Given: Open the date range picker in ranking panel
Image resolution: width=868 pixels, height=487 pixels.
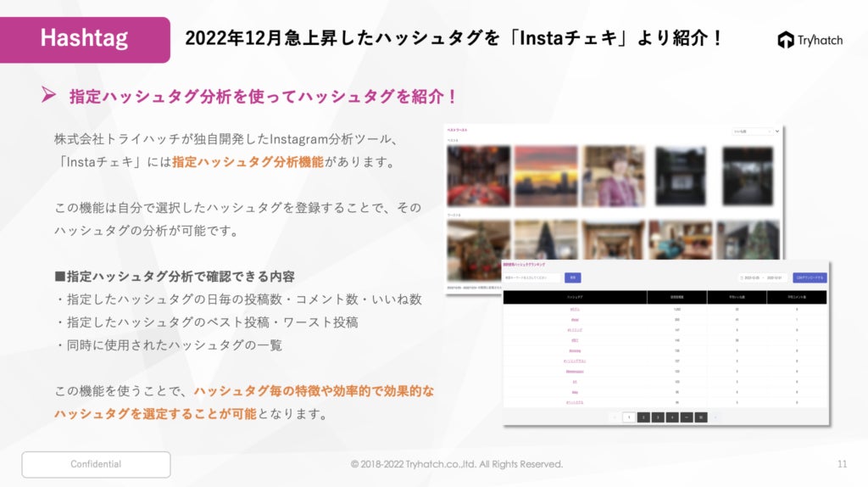Looking at the screenshot, I should coord(763,277).
